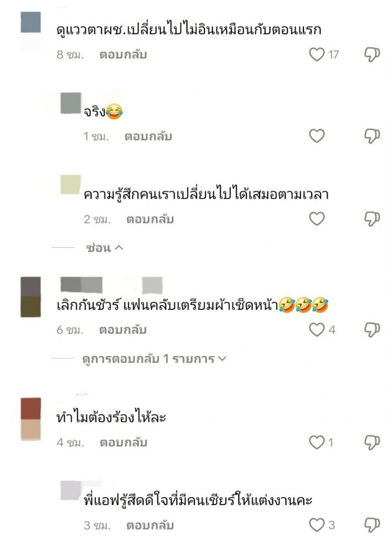Dislike the 2 ชม. reply comment

click(372, 219)
